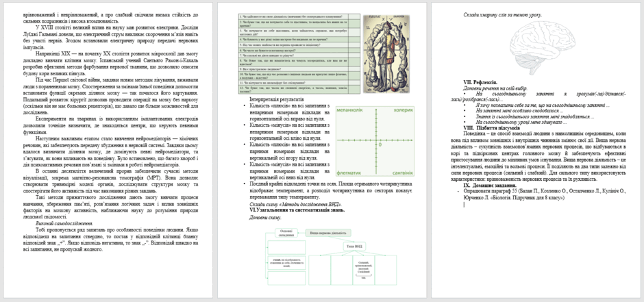Click the 'сангвінік' label on the chart
Viewport: 644px width, 302px height.
(x=401, y=173)
